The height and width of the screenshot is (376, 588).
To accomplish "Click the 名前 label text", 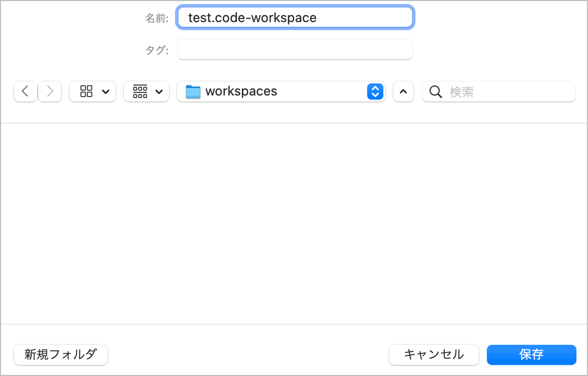I will 156,19.
